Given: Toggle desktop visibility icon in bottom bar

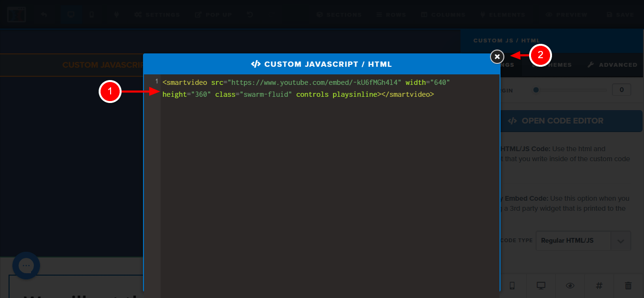Looking at the screenshot, I should (541, 286).
